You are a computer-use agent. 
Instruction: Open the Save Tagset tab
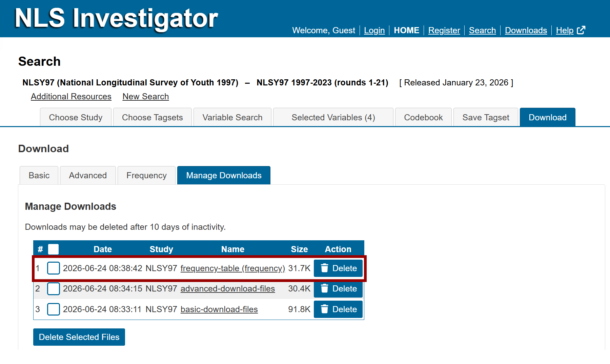(486, 117)
